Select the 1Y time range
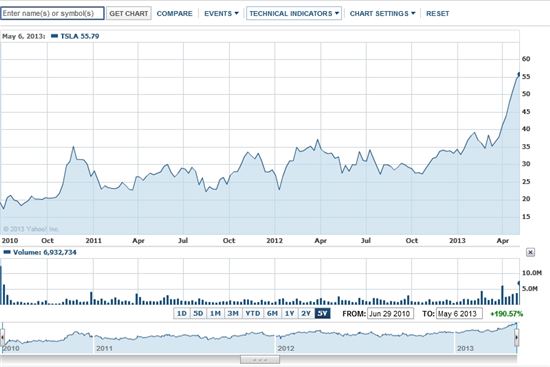 pos(289,313)
